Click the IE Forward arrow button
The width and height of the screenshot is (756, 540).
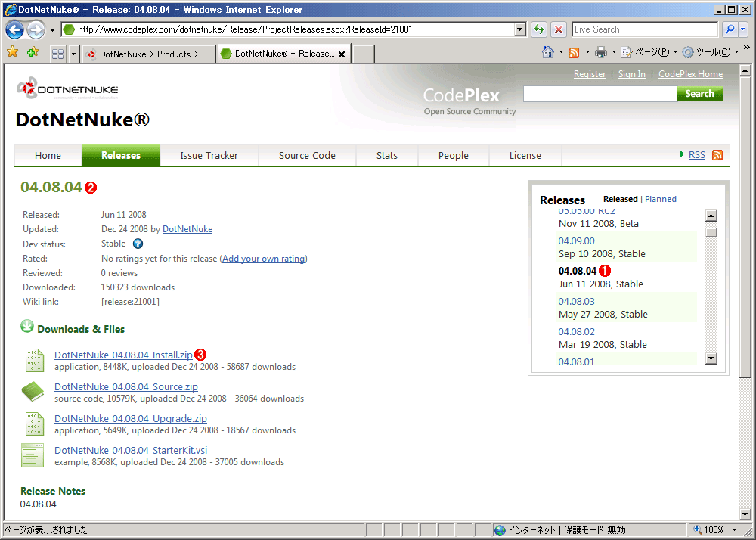click(36, 29)
